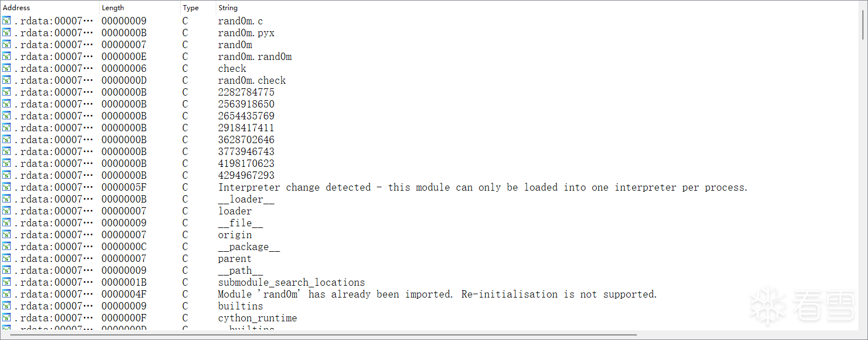Click the icon next to cython_runtime row
This screenshot has width=868, height=340.
pyautogui.click(x=6, y=318)
